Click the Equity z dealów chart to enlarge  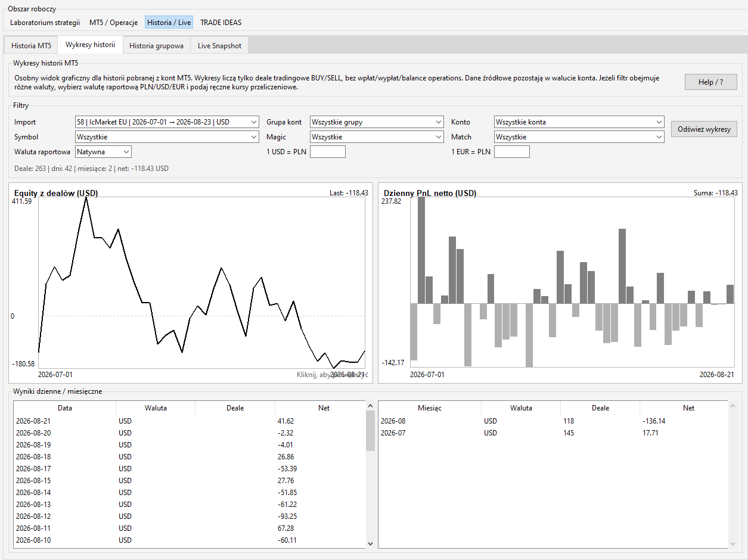[x=191, y=283]
